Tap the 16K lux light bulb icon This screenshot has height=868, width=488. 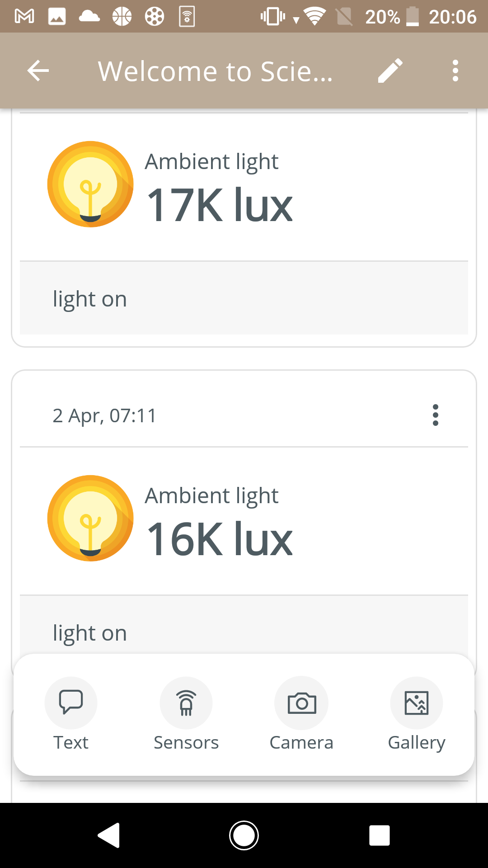pos(90,518)
